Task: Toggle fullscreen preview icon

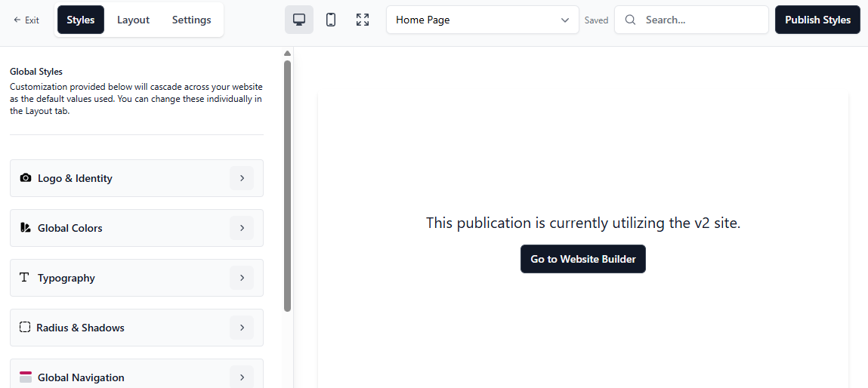Action: 363,20
